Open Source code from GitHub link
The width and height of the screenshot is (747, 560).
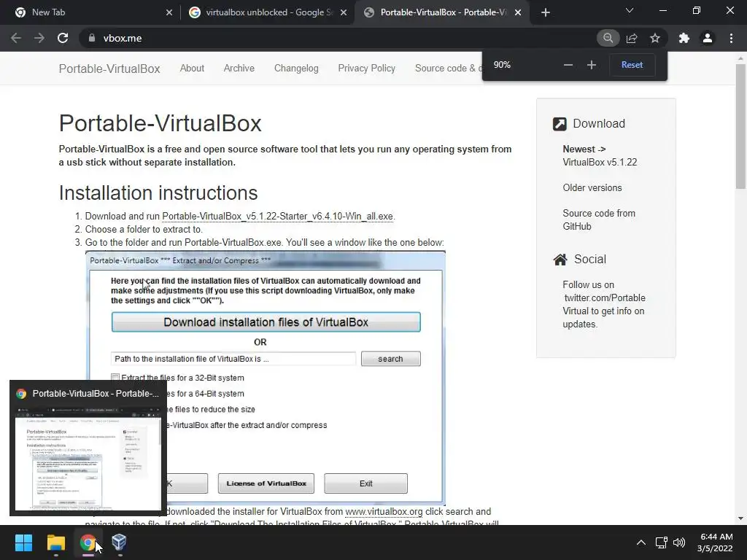599,219
